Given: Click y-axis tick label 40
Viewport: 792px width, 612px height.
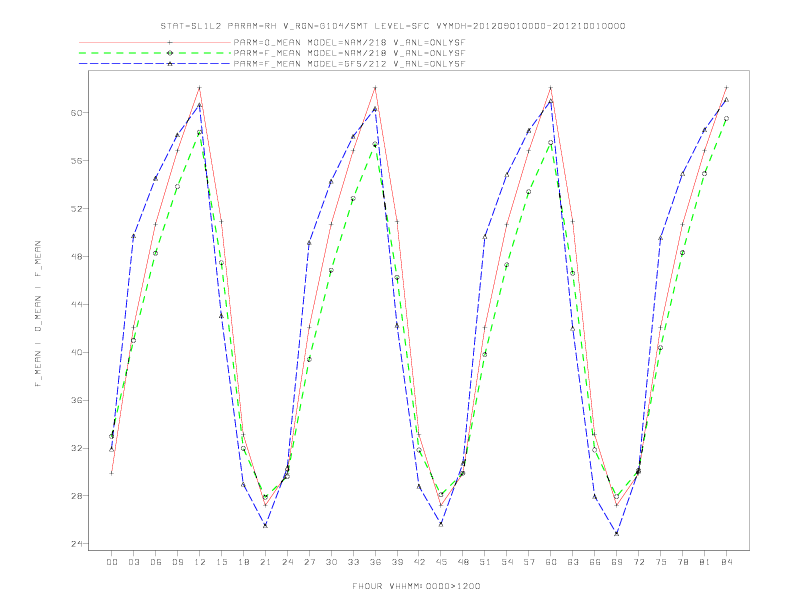Looking at the screenshot, I should pyautogui.click(x=76, y=352).
